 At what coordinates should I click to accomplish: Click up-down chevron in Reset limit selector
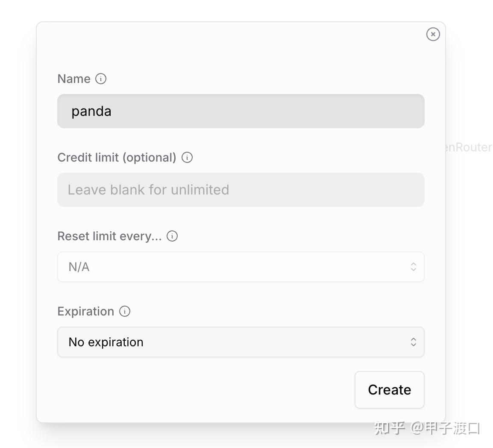413,267
